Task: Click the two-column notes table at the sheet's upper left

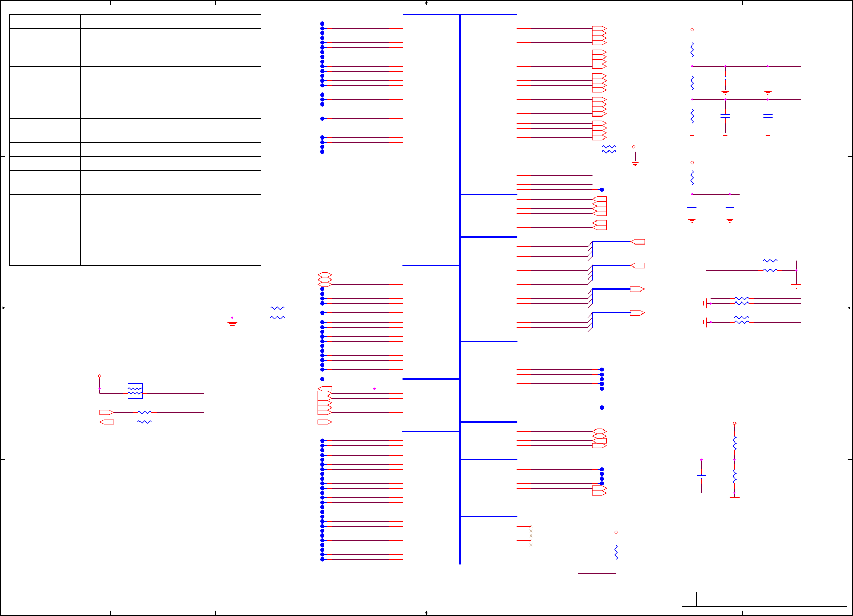Action: coord(135,140)
